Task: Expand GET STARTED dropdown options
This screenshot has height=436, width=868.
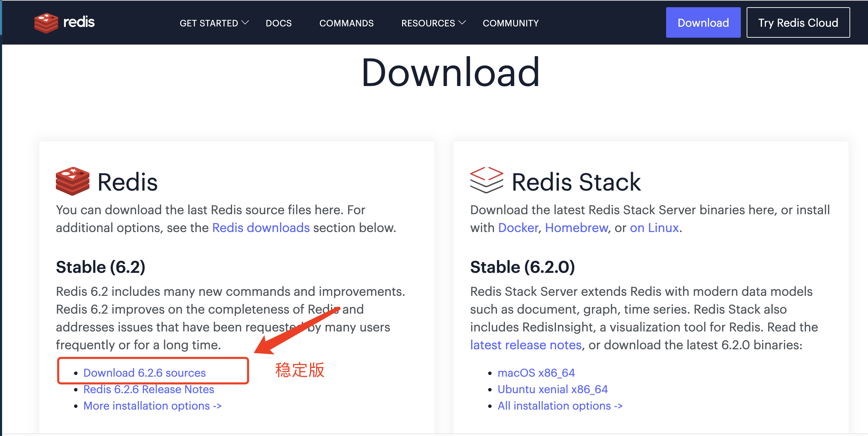Action: click(214, 23)
